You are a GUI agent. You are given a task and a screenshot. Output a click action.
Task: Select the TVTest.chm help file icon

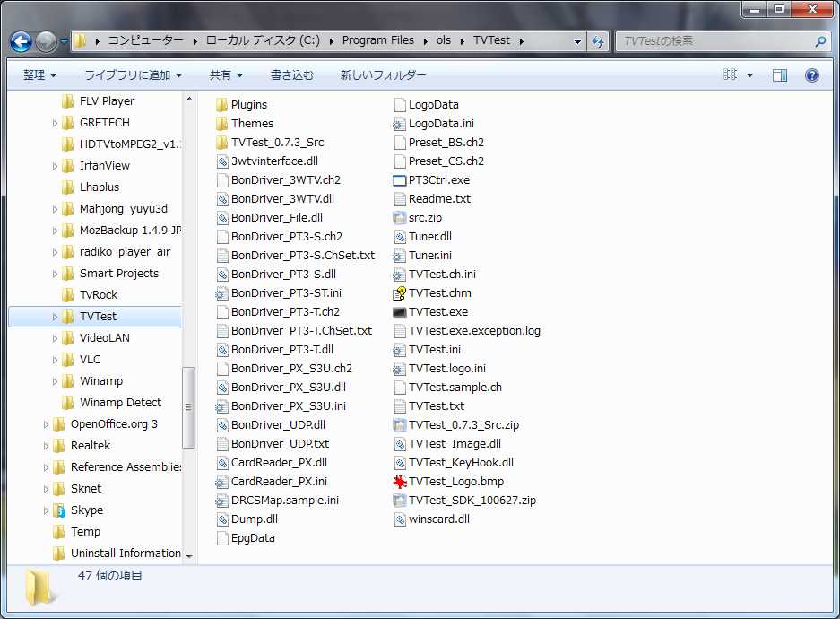click(x=400, y=293)
